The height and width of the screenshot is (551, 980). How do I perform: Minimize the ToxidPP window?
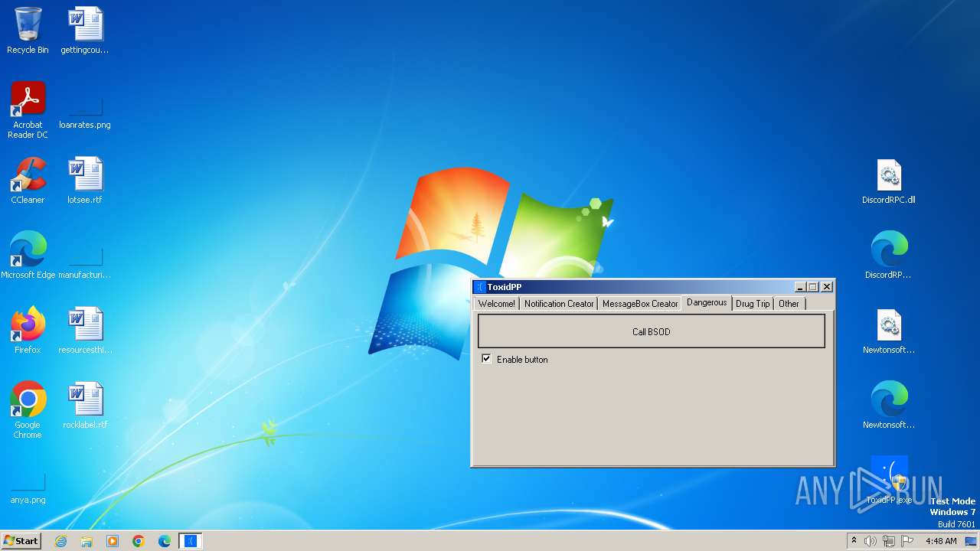coord(800,287)
